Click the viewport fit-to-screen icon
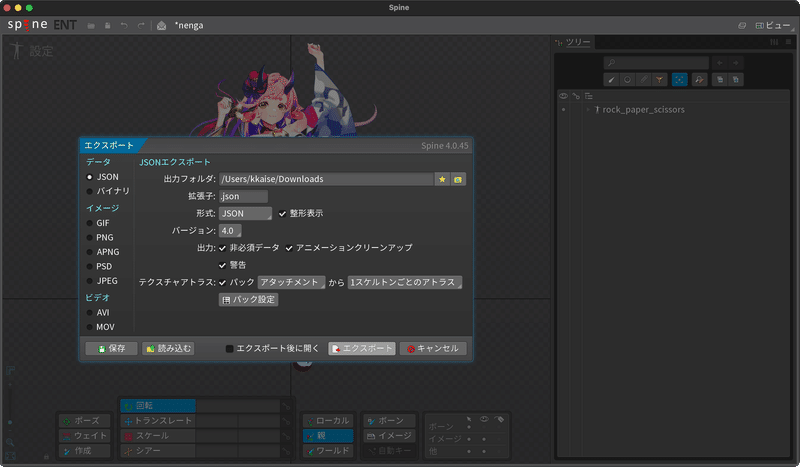 click(x=10, y=456)
